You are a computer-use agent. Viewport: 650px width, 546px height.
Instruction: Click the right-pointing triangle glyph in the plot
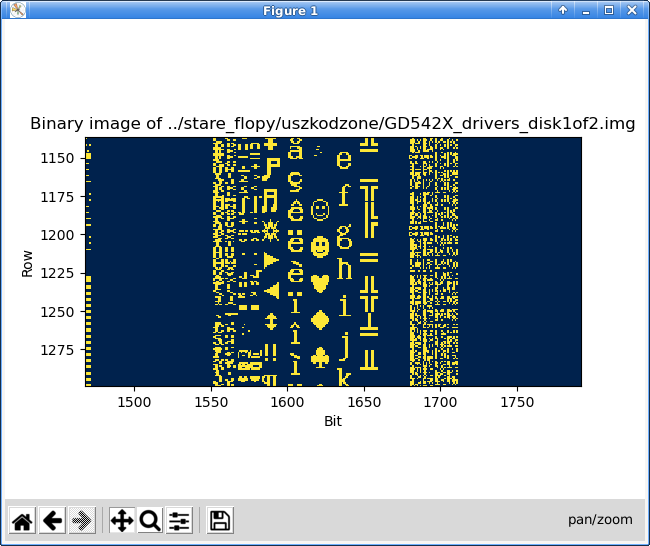point(271,260)
